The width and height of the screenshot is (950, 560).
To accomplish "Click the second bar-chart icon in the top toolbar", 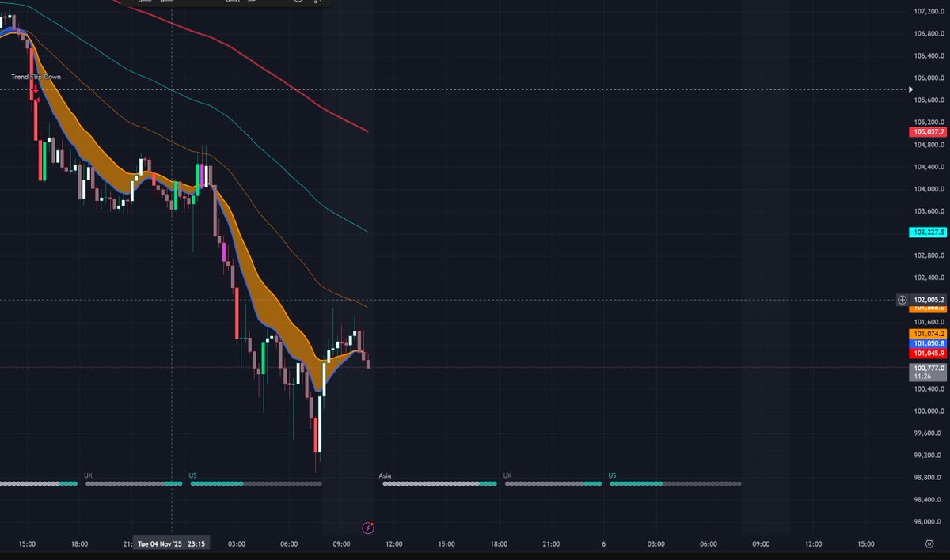I will tap(167, 2).
